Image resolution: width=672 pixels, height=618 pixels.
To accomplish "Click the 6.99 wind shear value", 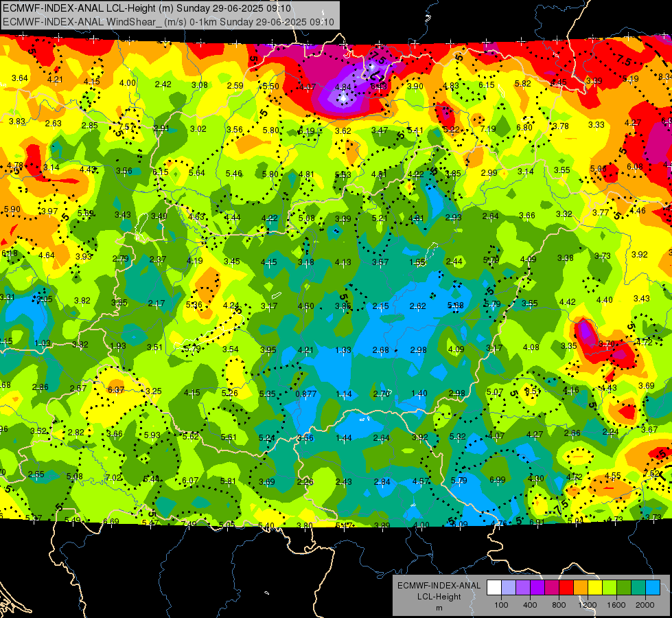I will click(498, 480).
